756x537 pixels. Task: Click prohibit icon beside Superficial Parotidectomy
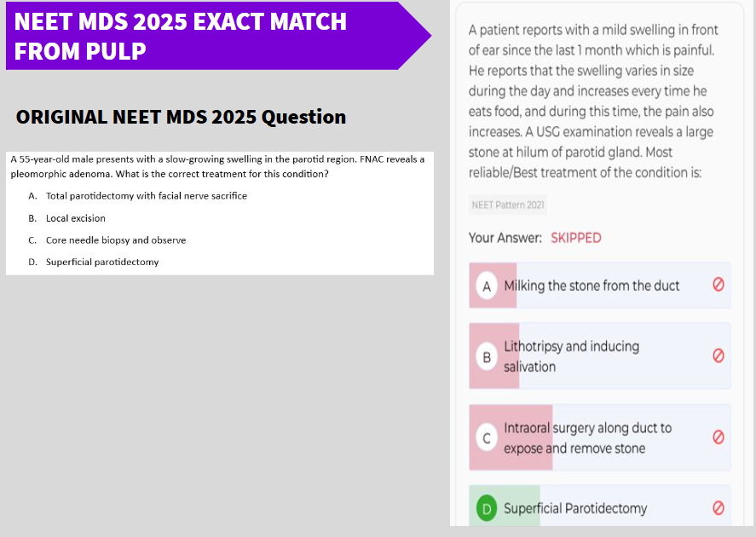[718, 508]
